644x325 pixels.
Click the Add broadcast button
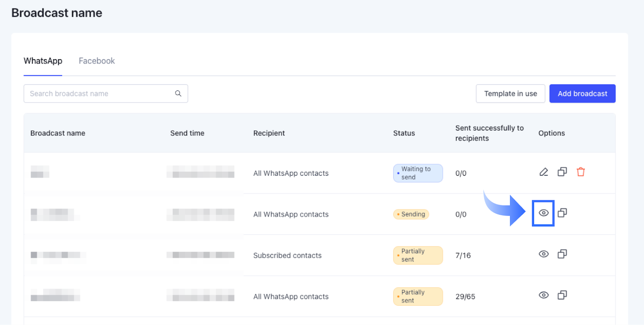[582, 94]
